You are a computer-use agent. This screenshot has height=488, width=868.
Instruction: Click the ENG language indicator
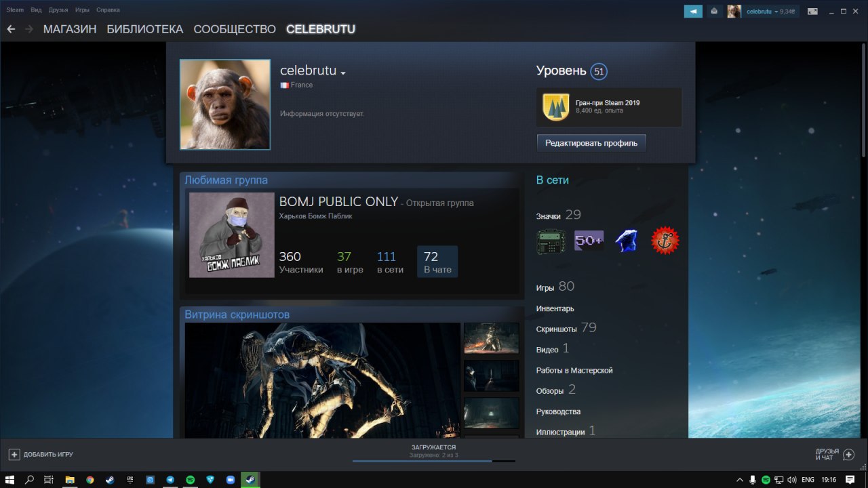coord(808,479)
